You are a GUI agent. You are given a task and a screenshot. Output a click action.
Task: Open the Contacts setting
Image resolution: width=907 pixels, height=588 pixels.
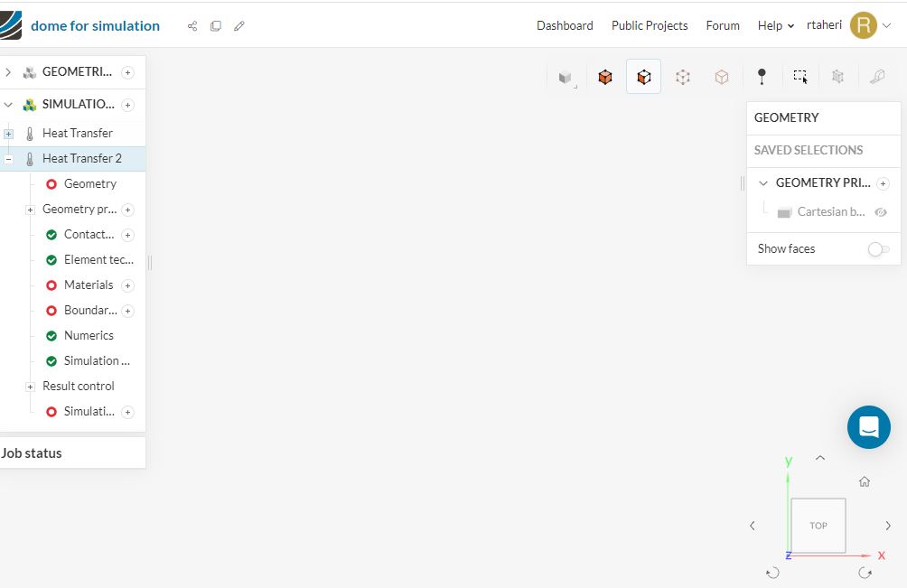pos(89,234)
